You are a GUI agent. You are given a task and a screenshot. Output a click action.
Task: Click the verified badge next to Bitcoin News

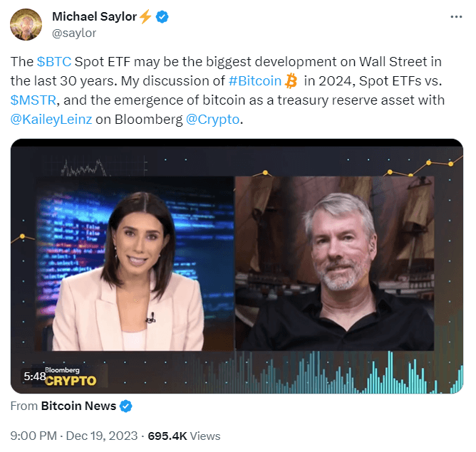coord(125,406)
